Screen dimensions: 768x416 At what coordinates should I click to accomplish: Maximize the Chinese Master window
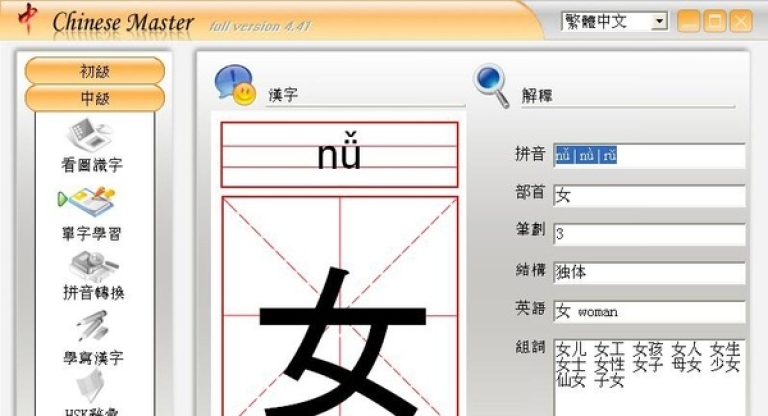click(715, 22)
